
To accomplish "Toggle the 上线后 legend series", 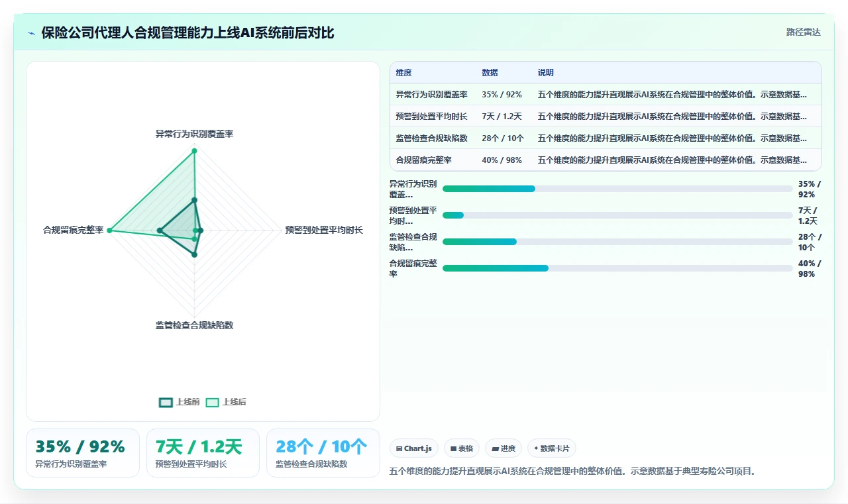I will click(226, 402).
